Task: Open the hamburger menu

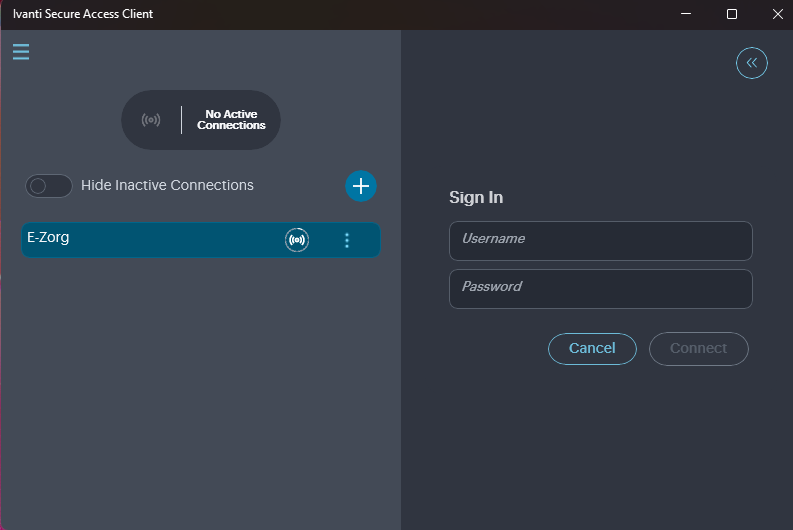Action: click(x=21, y=52)
